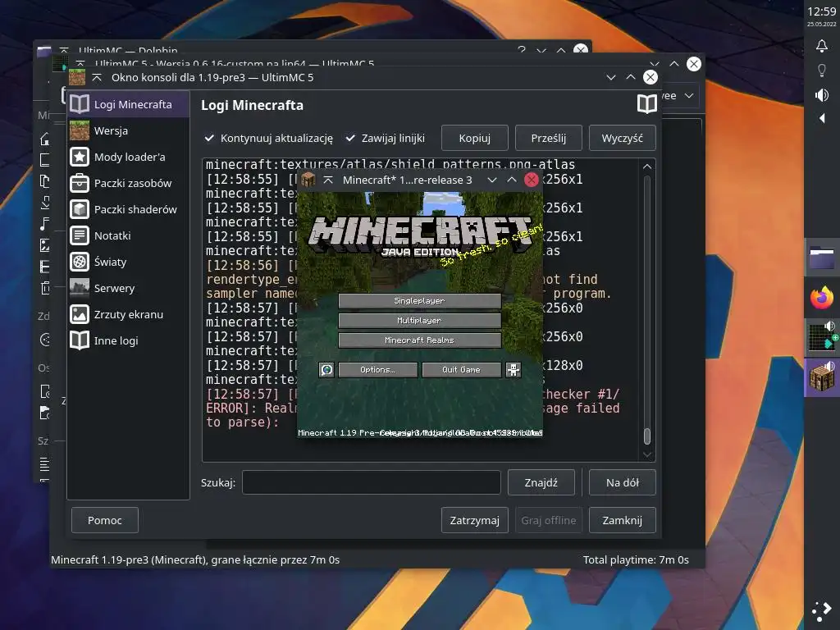Viewport: 840px width, 630px height.
Task: Click the panel edit icon at bottom-right
Action: (x=822, y=611)
